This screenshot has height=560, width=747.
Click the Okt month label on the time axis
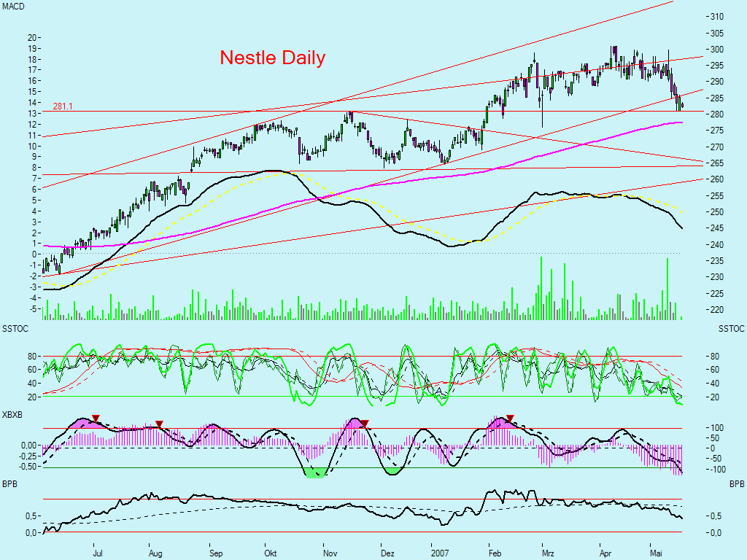click(x=270, y=553)
